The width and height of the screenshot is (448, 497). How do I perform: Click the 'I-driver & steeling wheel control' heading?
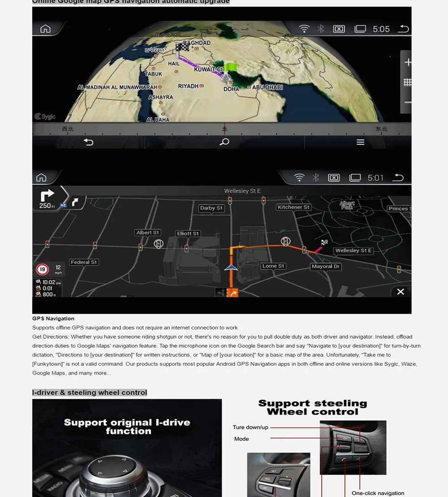90,393
